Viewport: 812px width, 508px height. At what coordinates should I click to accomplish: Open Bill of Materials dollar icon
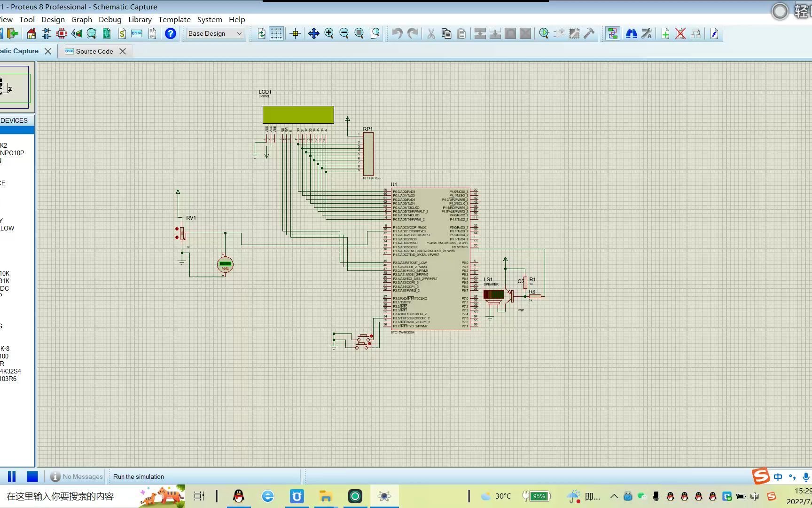pyautogui.click(x=122, y=33)
